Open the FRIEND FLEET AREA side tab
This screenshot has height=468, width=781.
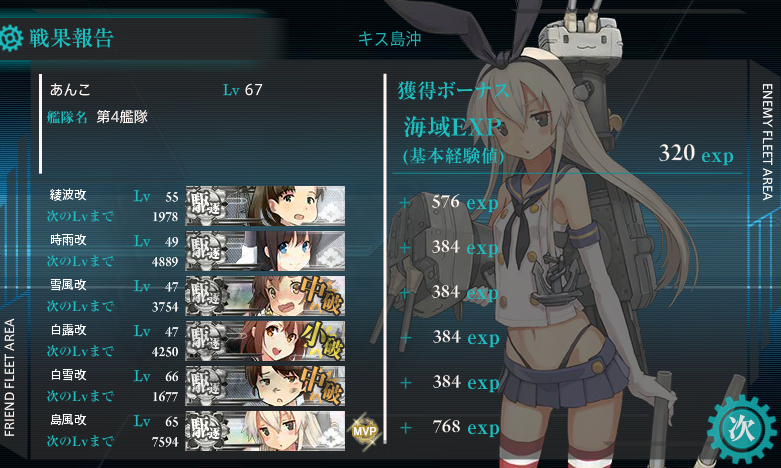pos(9,377)
